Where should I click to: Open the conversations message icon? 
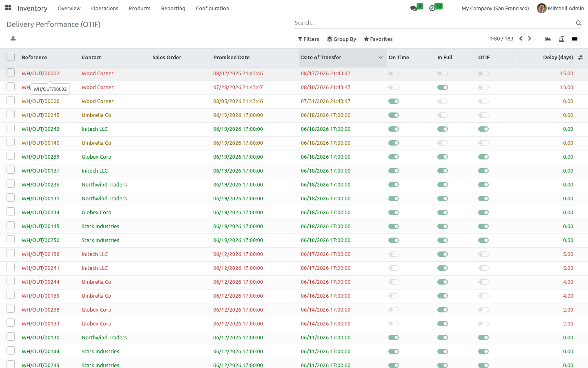click(x=414, y=8)
